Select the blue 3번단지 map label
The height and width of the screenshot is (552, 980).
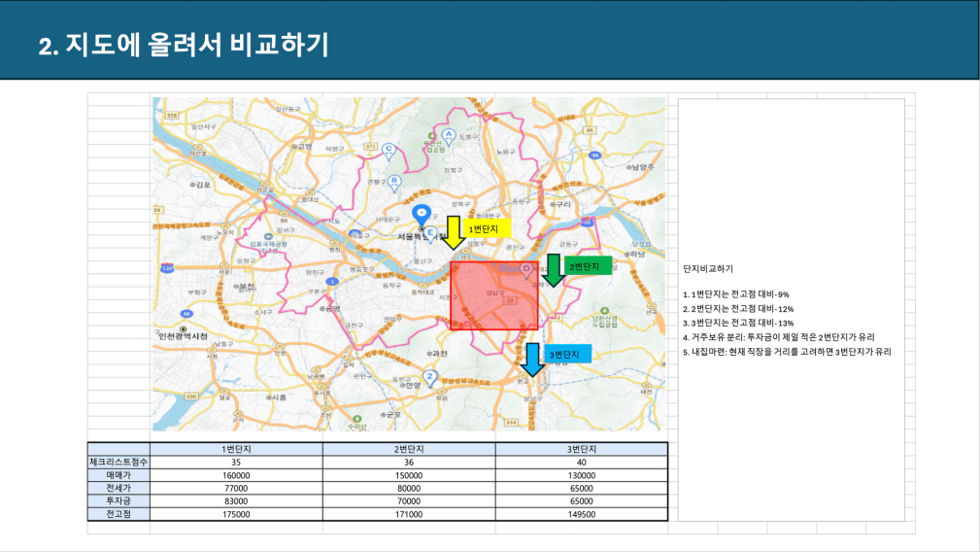pos(567,355)
